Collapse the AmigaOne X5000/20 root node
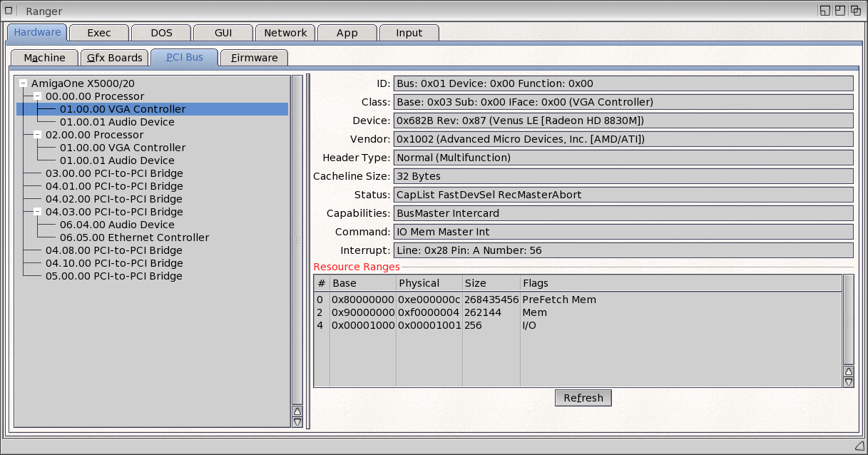The height and width of the screenshot is (455, 868). pos(23,83)
